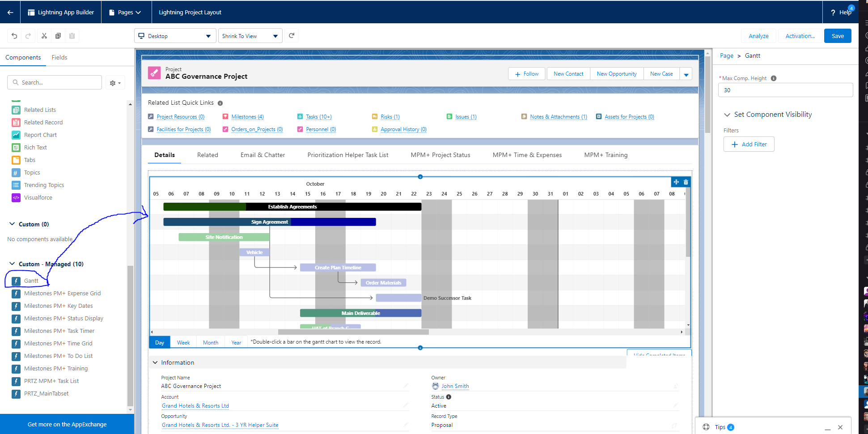Click the Report Chart component icon
Screen dimensions: 868x434
click(16, 135)
